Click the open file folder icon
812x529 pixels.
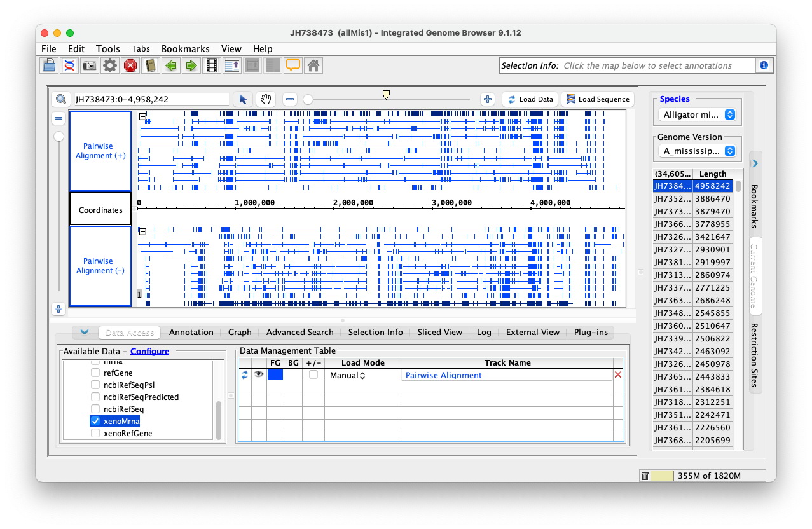coord(49,65)
